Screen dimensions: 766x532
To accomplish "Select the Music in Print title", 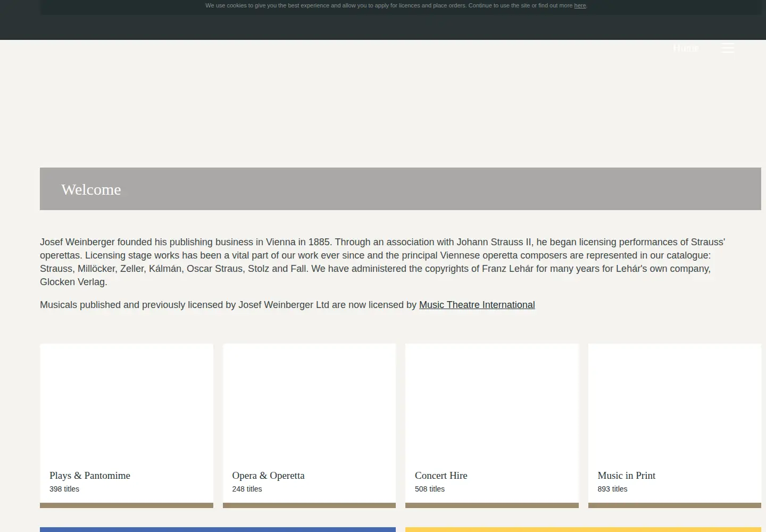I will [x=626, y=476].
